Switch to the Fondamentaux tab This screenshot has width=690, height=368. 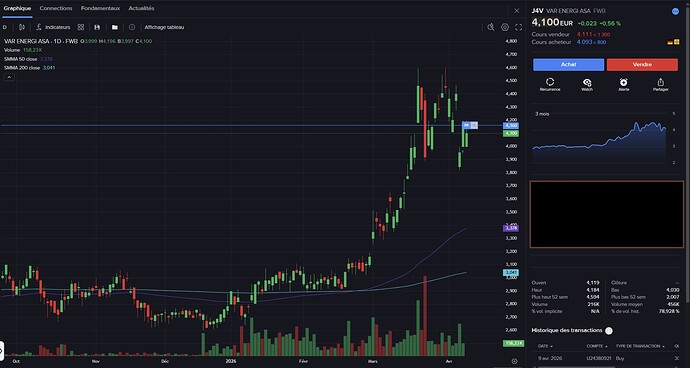[x=100, y=8]
